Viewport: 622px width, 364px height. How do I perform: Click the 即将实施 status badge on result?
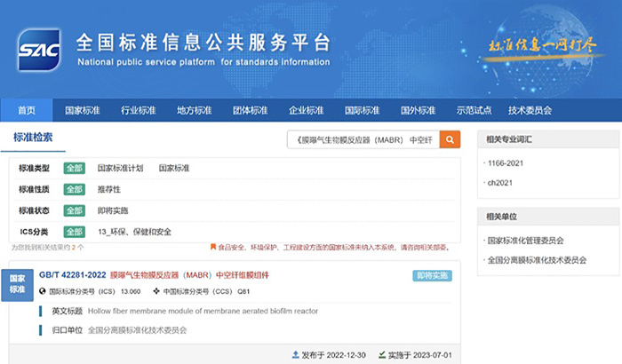tap(433, 275)
